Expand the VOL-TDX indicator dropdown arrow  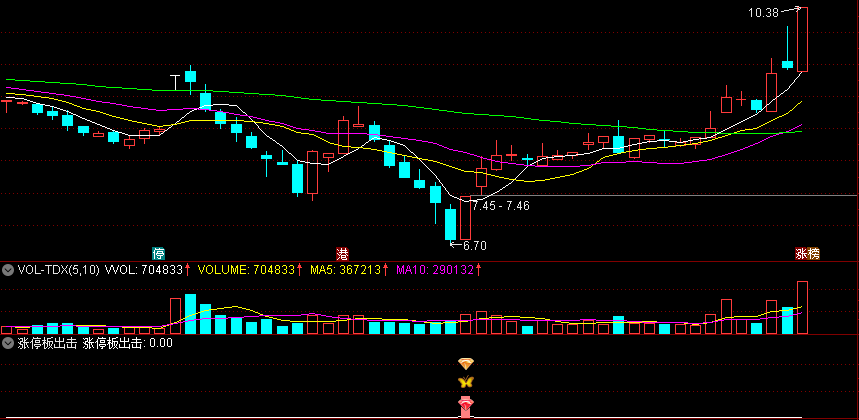[8, 269]
